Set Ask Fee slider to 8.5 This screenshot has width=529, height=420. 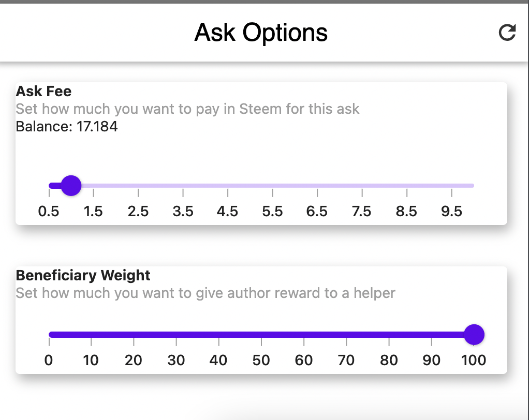[407, 185]
